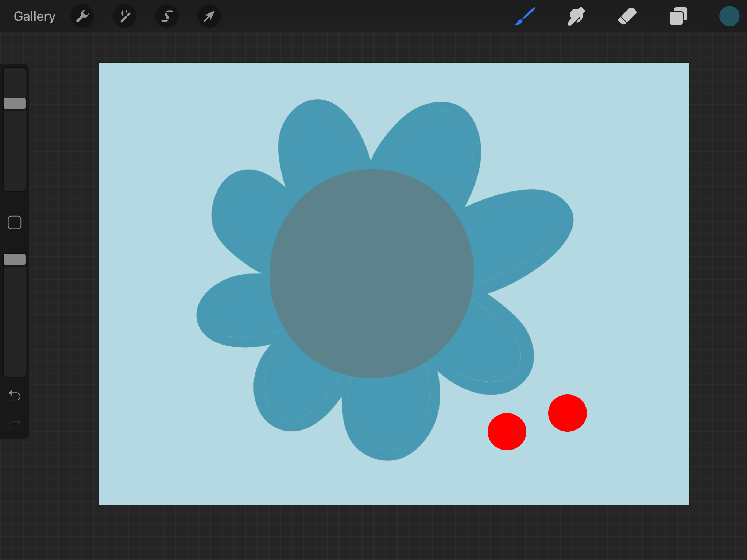Open the Actions wrench menu
Screen dimensions: 747x560
(x=82, y=16)
